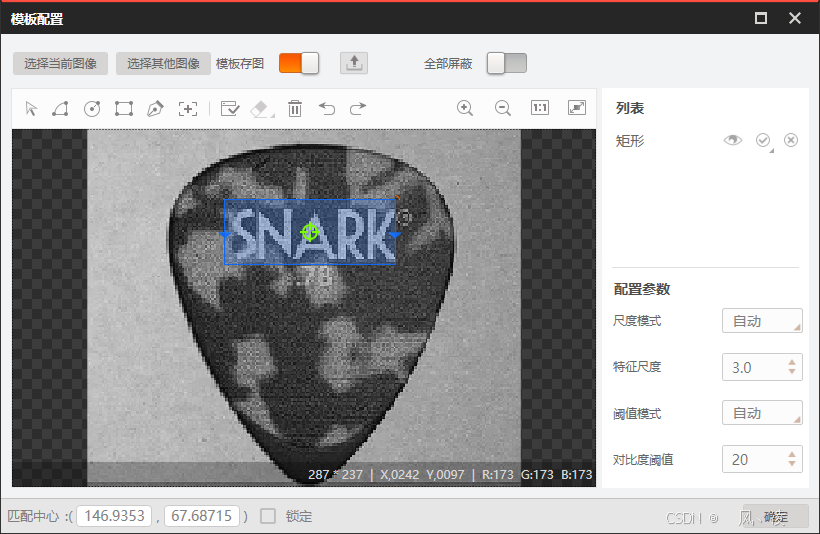
Task: Select the circle drawing tool
Action: point(92,109)
